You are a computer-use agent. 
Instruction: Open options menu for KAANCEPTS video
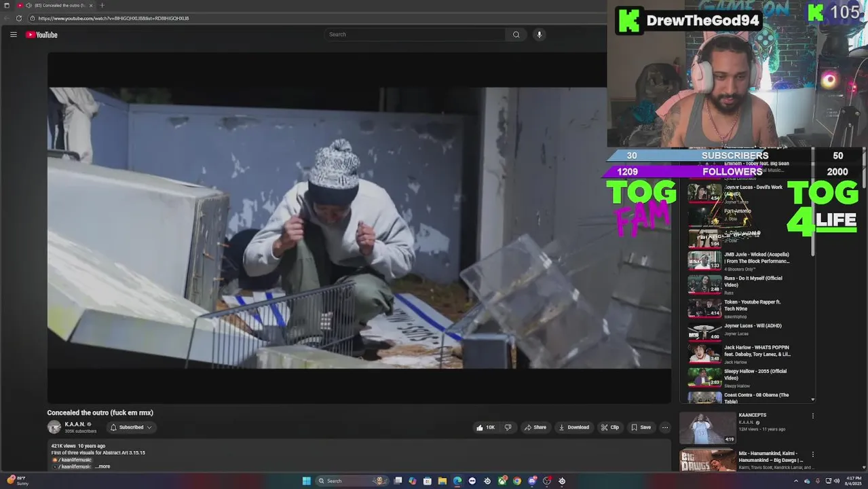coord(812,416)
